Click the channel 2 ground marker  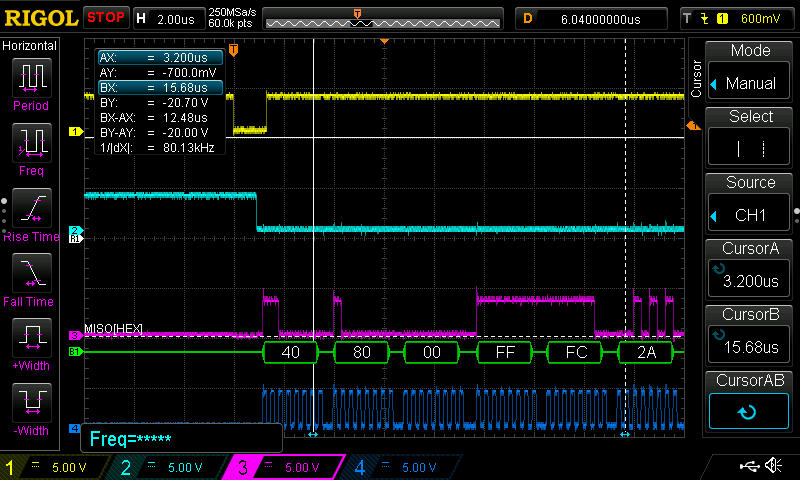pyautogui.click(x=75, y=230)
